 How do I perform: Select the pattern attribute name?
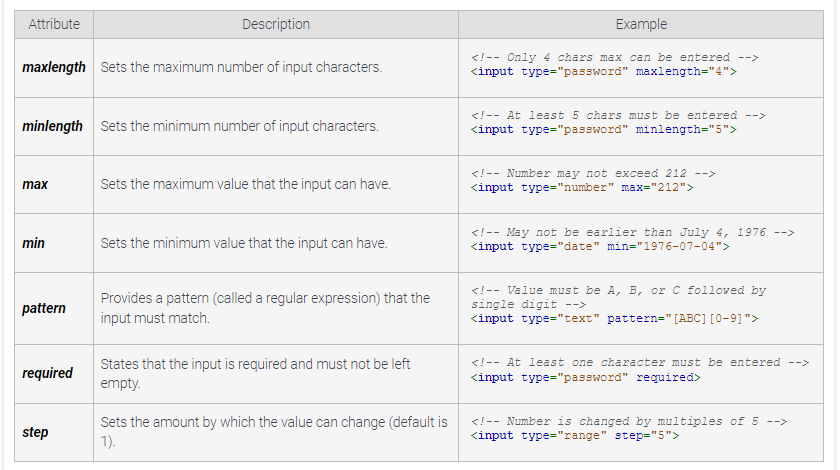tap(44, 308)
